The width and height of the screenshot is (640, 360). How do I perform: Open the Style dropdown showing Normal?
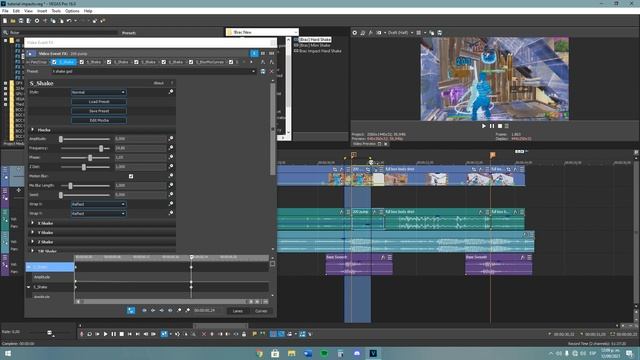pos(99,92)
